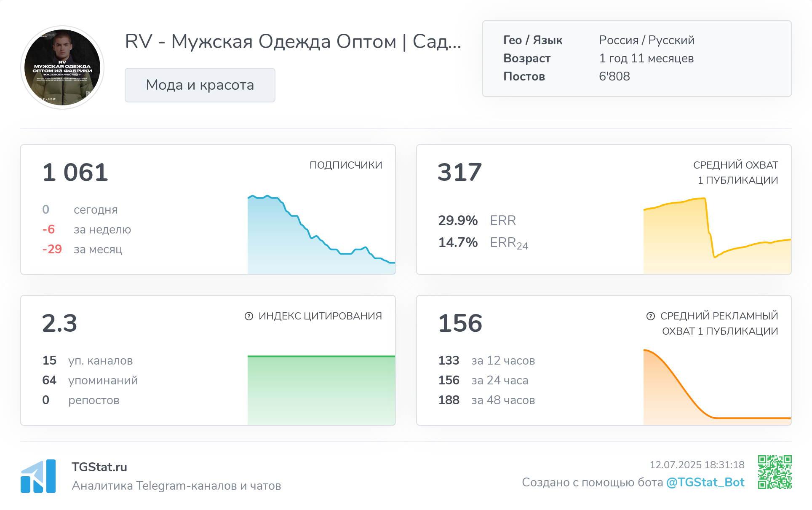This screenshot has height=510, width=812.
Task: Click the channel title RV - Мужская Одежда Оптом
Action: [x=293, y=42]
